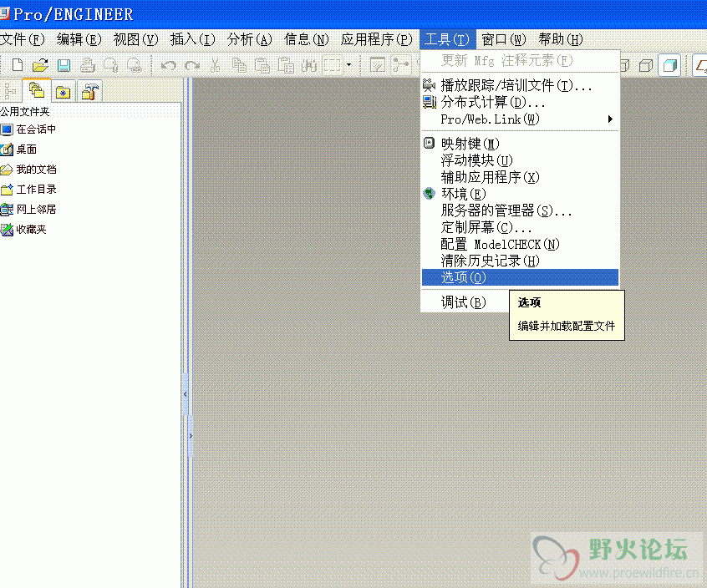The width and height of the screenshot is (707, 588).
Task: Select the Folder Browser navigator tab
Action: tap(36, 90)
